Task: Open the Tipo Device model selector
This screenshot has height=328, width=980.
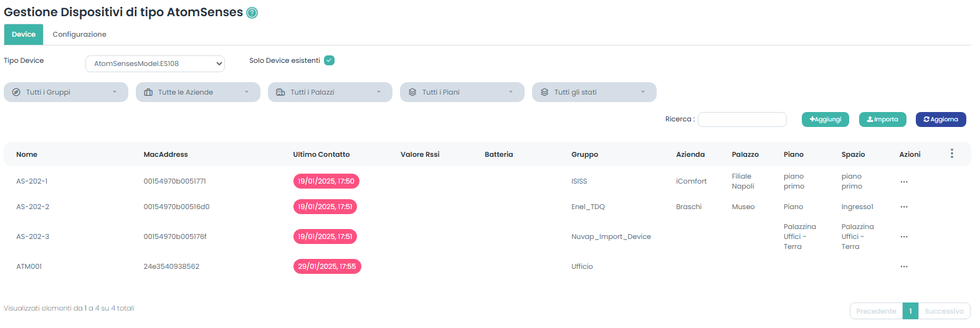Action: 155,63
